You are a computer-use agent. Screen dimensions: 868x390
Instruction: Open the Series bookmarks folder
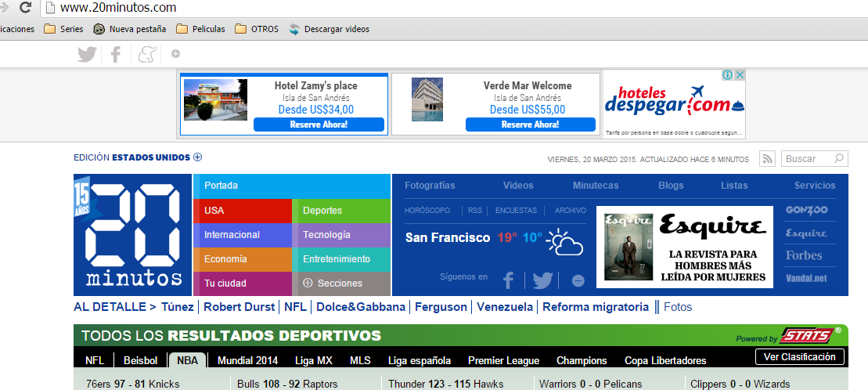(x=63, y=29)
